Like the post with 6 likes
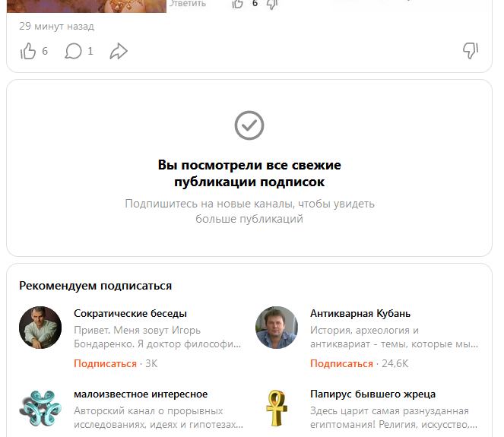Screen dimensions: 504x437 (28, 51)
